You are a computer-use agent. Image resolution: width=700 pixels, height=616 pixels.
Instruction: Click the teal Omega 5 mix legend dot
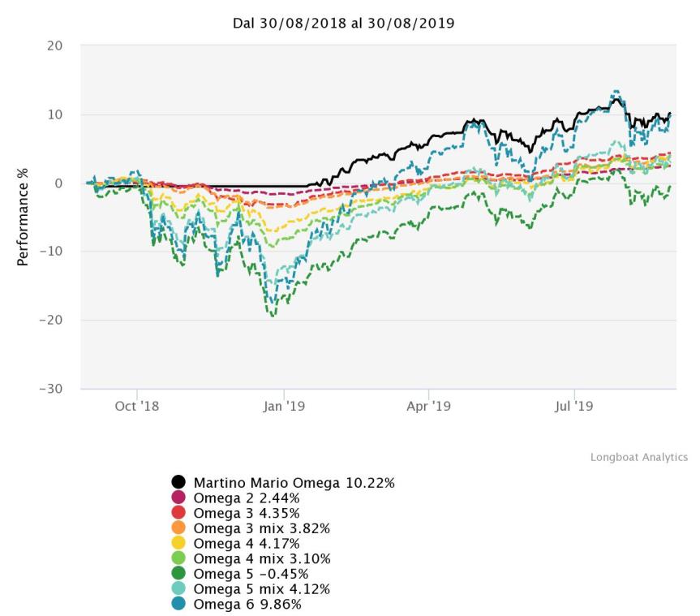coord(178,588)
